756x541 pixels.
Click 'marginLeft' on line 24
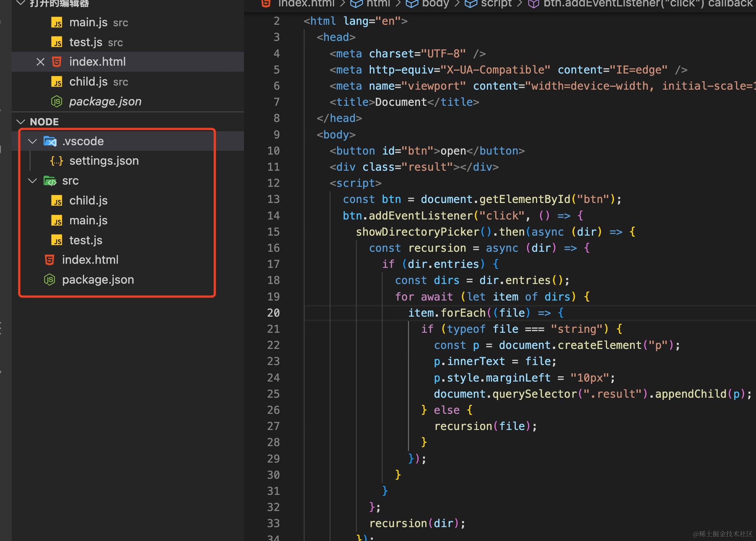click(518, 378)
